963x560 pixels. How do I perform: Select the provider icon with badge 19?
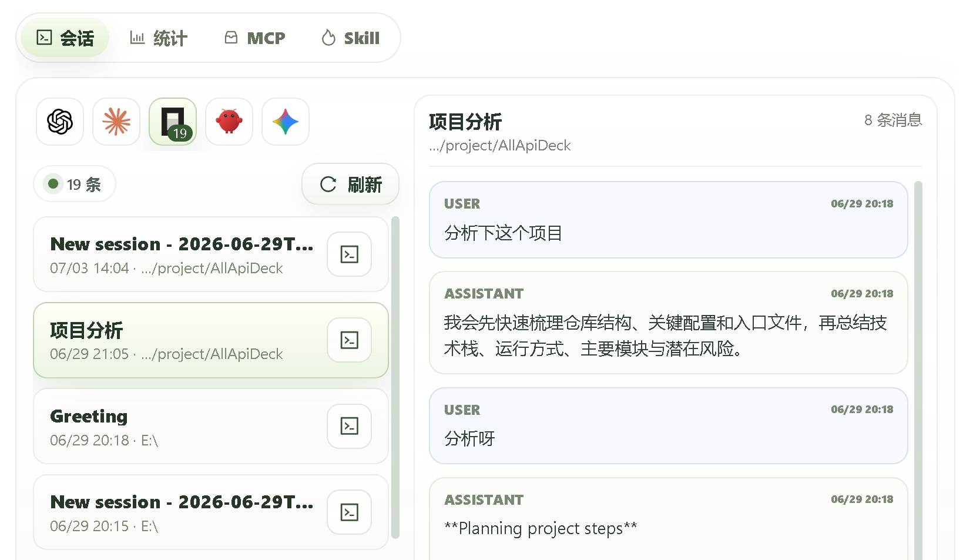(x=173, y=122)
